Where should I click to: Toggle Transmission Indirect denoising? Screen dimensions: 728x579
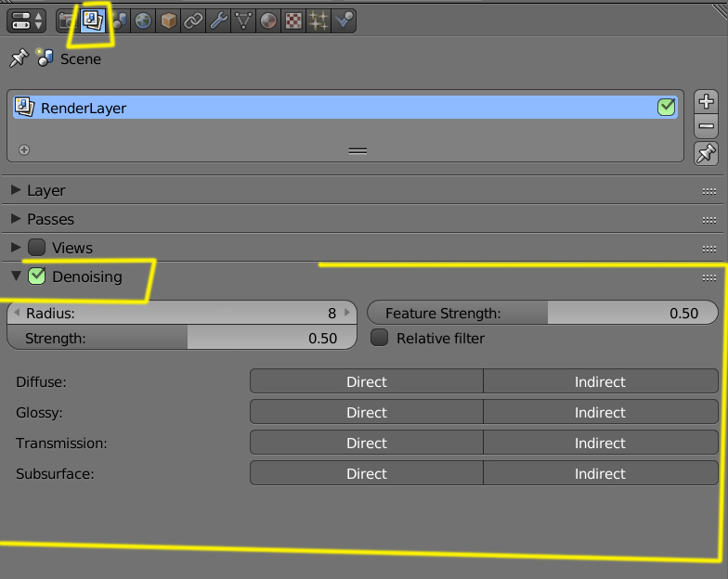pos(600,443)
